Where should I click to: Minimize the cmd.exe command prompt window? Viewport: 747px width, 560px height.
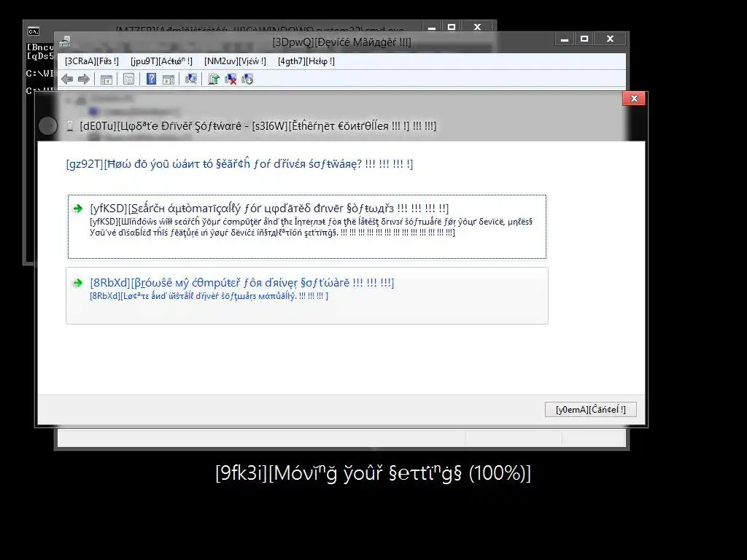click(432, 27)
